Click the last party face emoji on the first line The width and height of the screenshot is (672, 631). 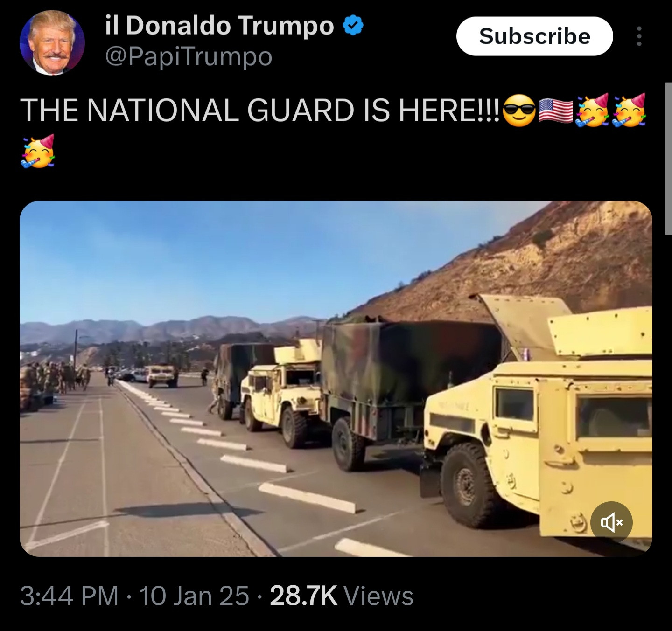point(630,110)
